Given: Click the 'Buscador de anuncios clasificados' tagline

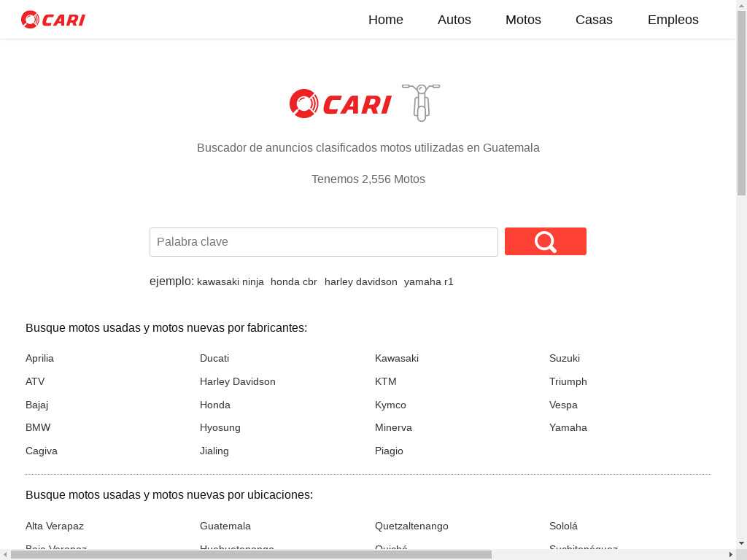Looking at the screenshot, I should (x=368, y=147).
